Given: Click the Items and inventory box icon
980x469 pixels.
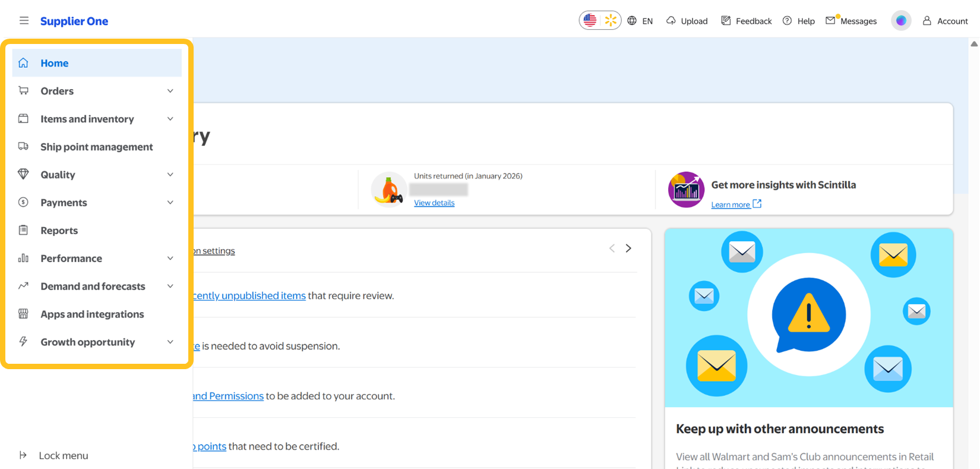Looking at the screenshot, I should point(23,119).
